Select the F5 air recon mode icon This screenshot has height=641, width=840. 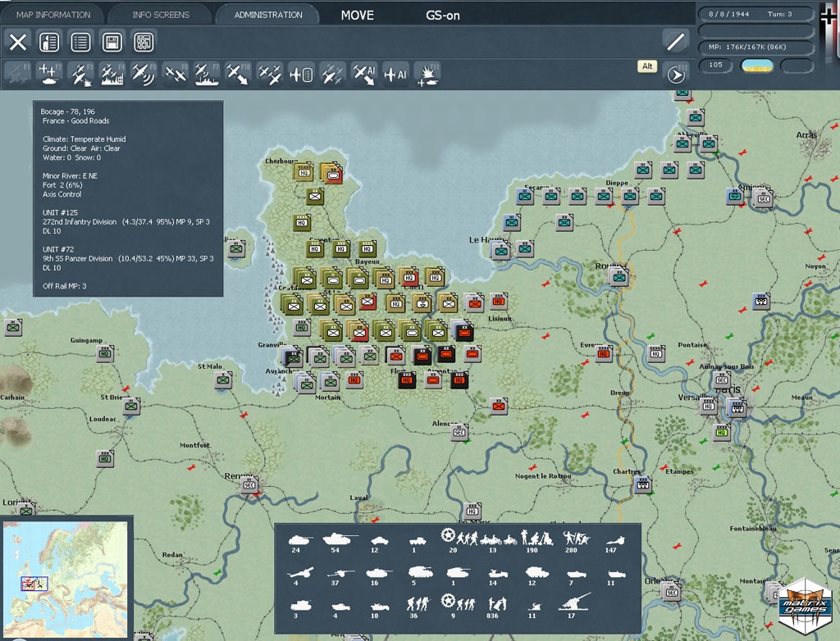pos(143,74)
